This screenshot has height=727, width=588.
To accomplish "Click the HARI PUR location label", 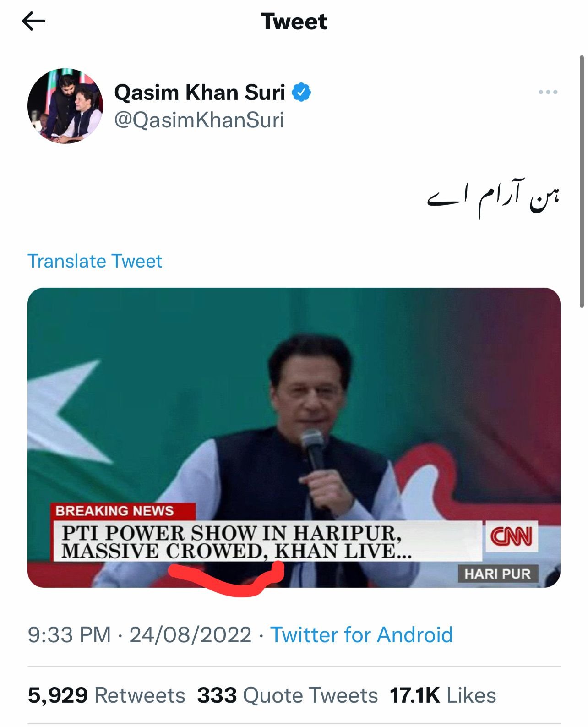I will pyautogui.click(x=497, y=574).
